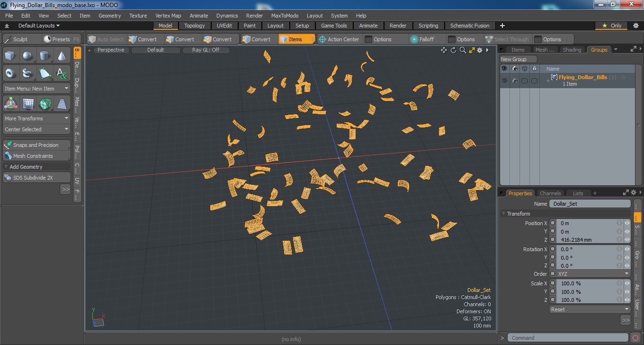This screenshot has height=345, width=644.
Task: Toggle visibility eye for Flying_Dollar_Bills
Action: coord(504,81)
